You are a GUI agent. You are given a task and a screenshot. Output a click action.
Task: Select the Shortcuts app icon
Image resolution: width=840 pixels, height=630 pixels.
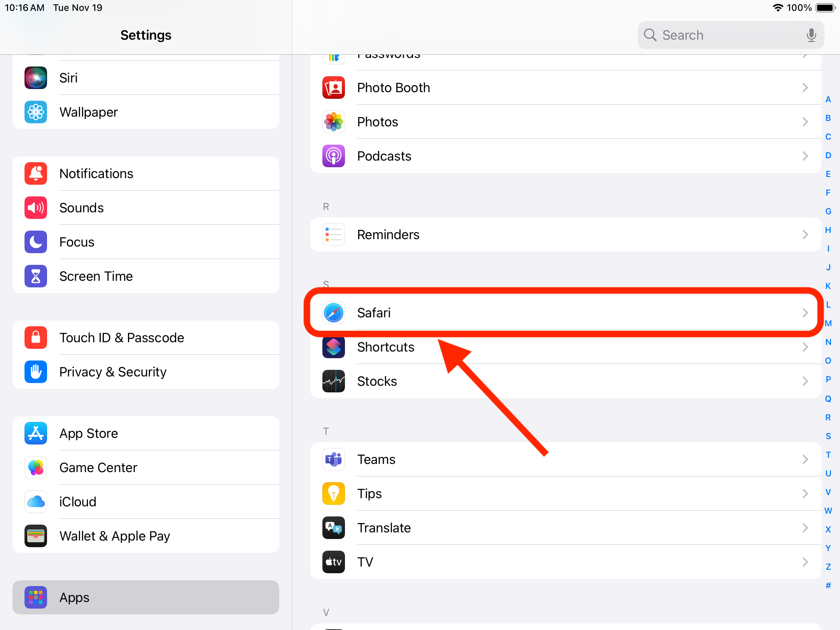(333, 347)
